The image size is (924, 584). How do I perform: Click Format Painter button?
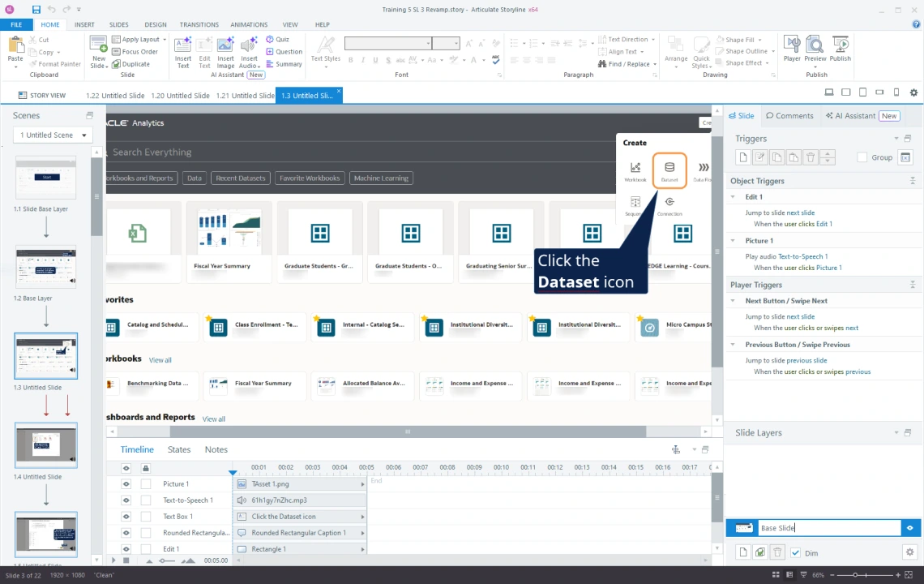55,64
